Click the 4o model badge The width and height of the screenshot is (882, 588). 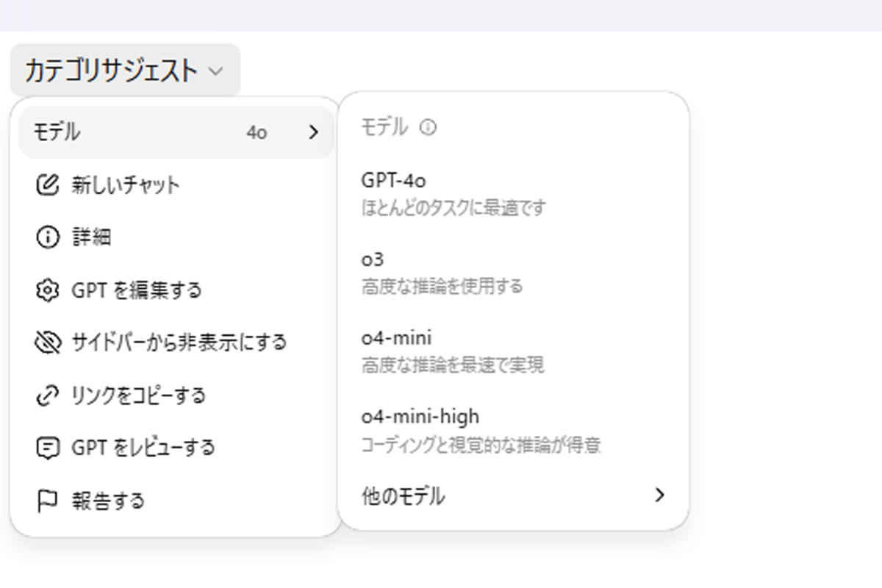(x=257, y=133)
